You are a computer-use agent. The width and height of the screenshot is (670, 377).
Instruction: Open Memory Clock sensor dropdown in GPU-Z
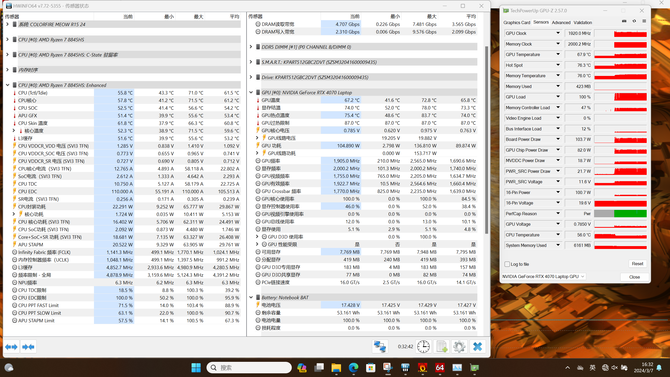558,44
